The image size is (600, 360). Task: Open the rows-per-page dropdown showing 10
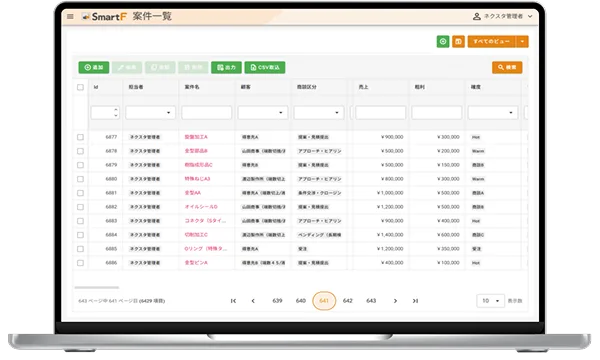coord(491,301)
